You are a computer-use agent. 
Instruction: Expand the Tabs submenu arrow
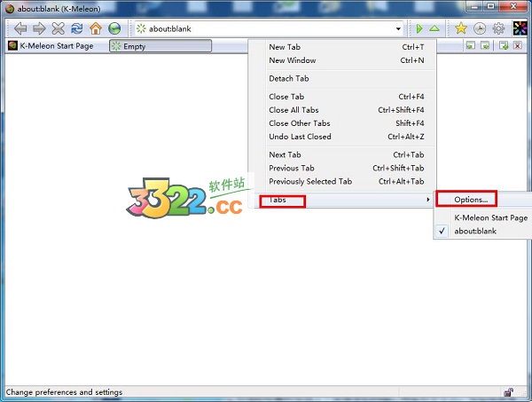tap(428, 200)
